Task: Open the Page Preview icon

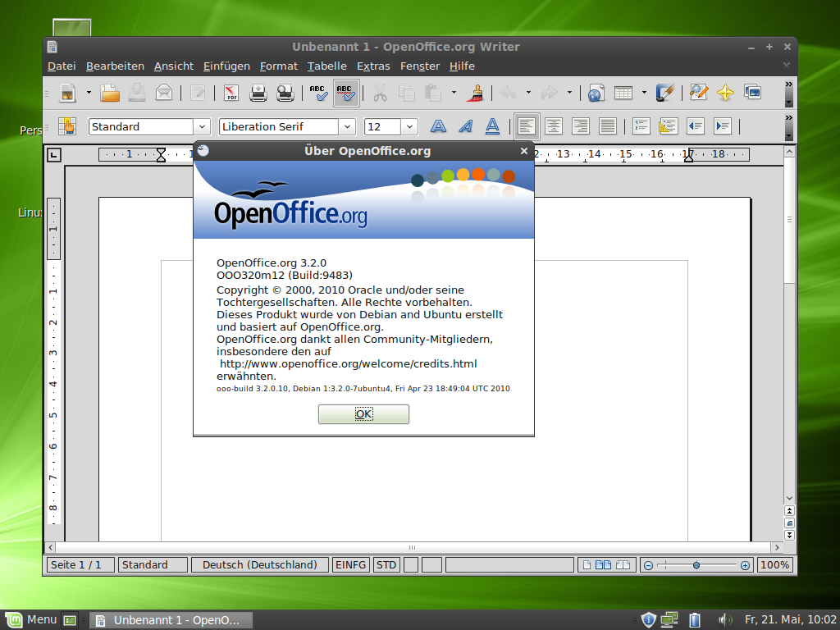Action: [x=285, y=93]
